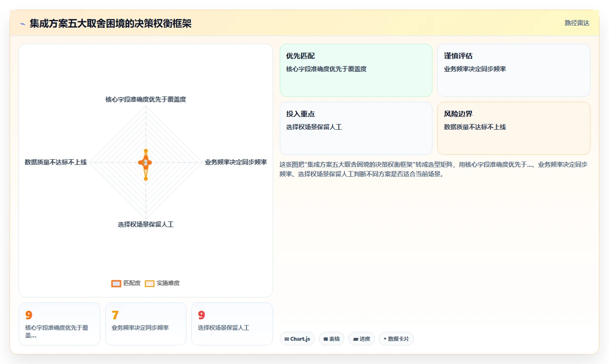The height and width of the screenshot is (364, 609).
Task: Click the 路径雷达 label in the header
Action: click(577, 23)
